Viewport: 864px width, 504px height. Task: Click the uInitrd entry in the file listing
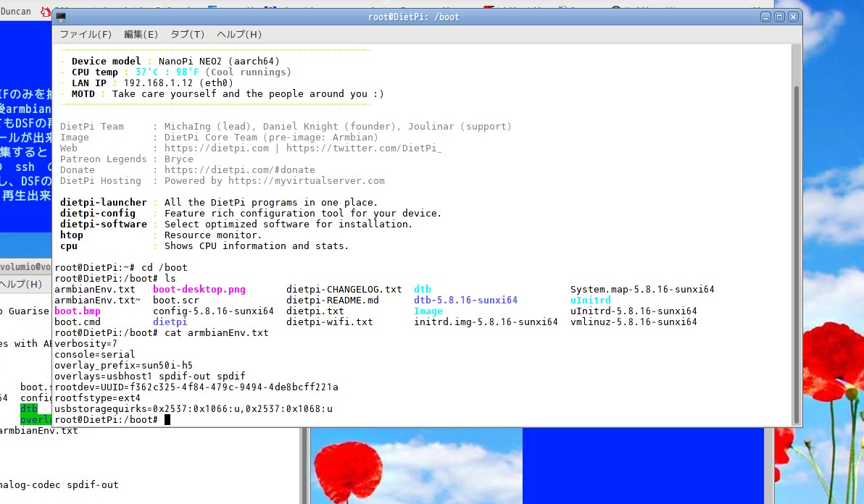tap(591, 300)
